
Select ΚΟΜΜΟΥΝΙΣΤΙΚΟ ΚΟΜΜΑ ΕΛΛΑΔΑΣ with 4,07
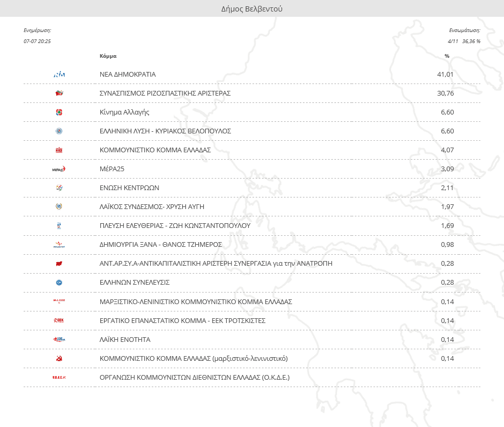pos(155,150)
